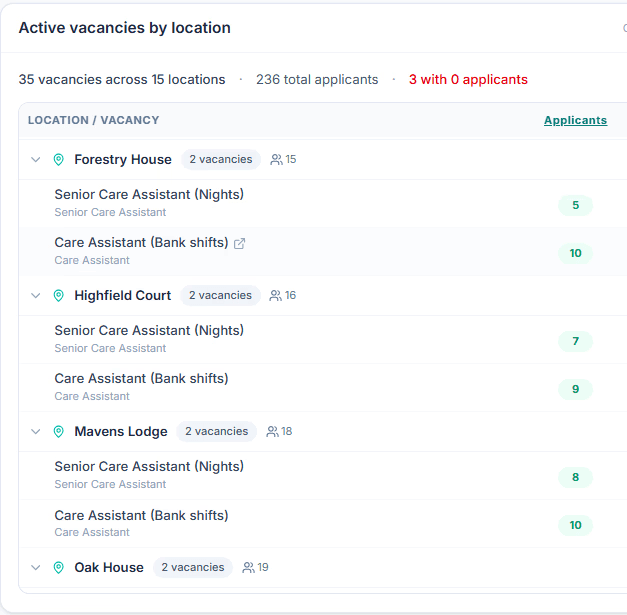This screenshot has width=627, height=615.
Task: Collapse the Forestry House location group
Action: [36, 160]
